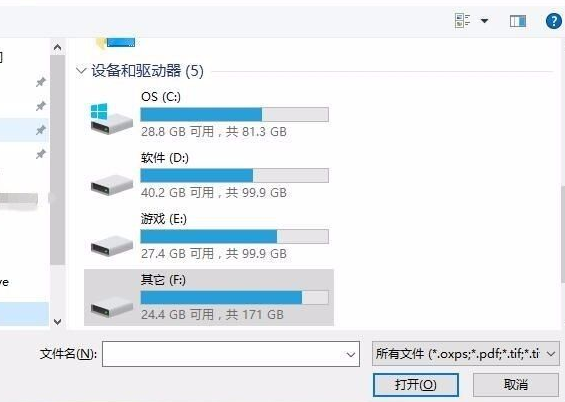Select the 其它 (F:) drive icon
The image size is (565, 402).
click(x=112, y=307)
